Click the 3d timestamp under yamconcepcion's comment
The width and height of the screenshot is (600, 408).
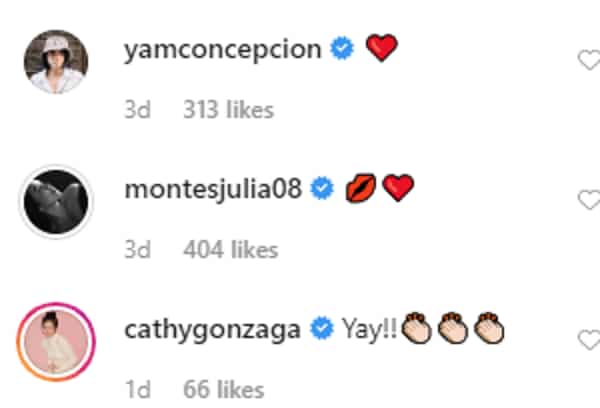pos(138,110)
